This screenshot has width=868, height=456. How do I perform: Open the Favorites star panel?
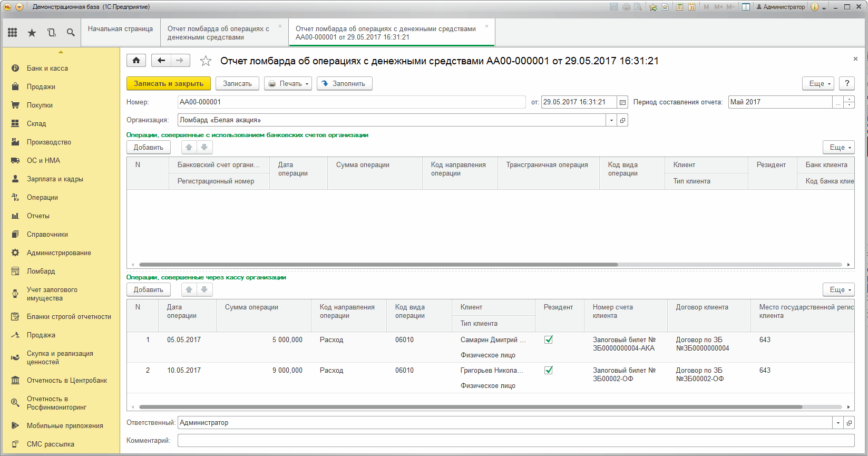click(32, 33)
